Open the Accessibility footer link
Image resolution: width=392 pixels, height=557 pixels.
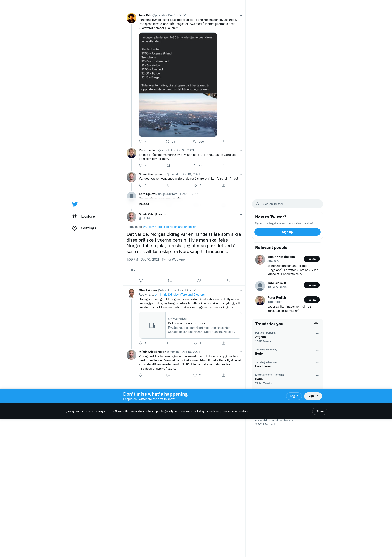coord(262,420)
